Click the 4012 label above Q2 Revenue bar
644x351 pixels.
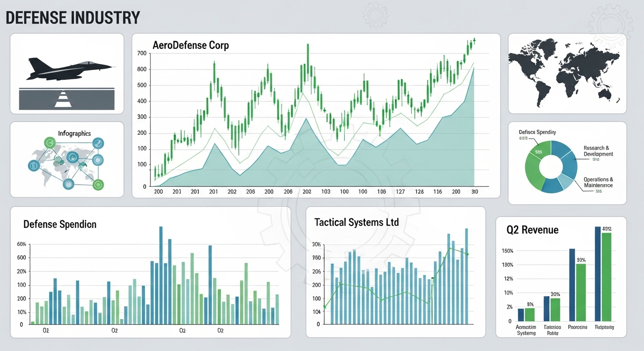coord(607,229)
